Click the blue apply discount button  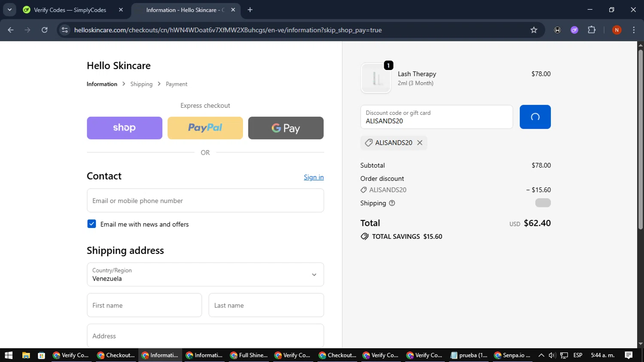(x=535, y=117)
